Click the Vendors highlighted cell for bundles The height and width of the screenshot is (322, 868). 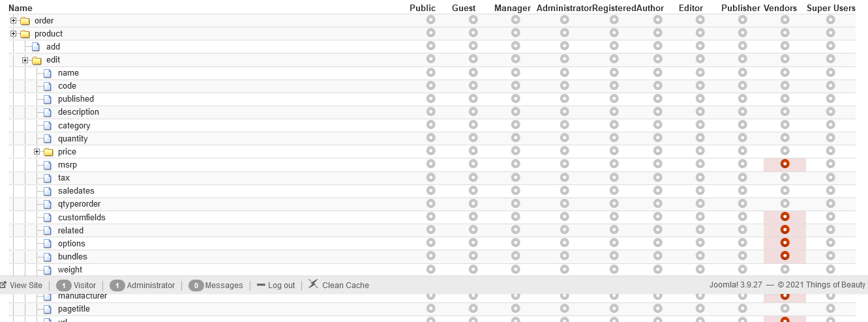[785, 257]
